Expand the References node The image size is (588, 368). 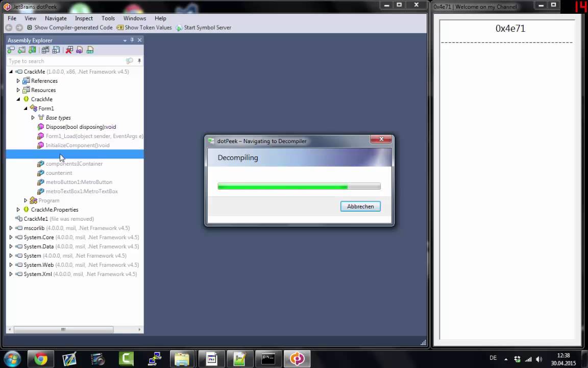(18, 81)
